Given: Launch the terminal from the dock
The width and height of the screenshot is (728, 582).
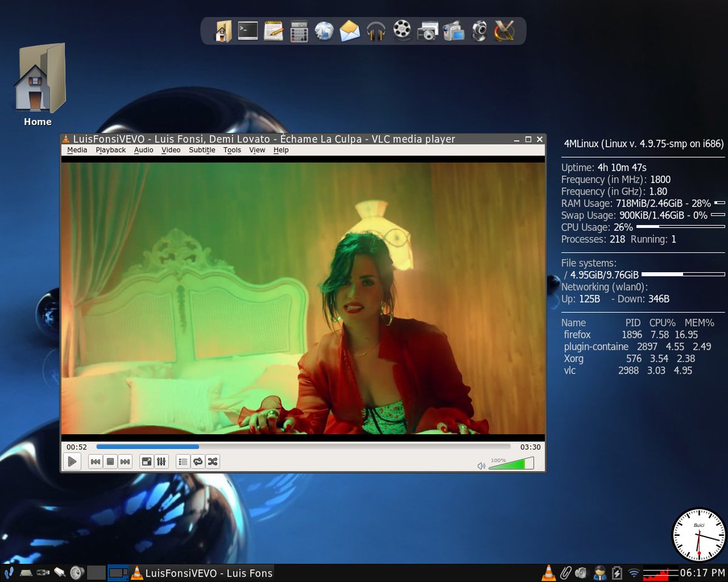Looking at the screenshot, I should coord(248,30).
